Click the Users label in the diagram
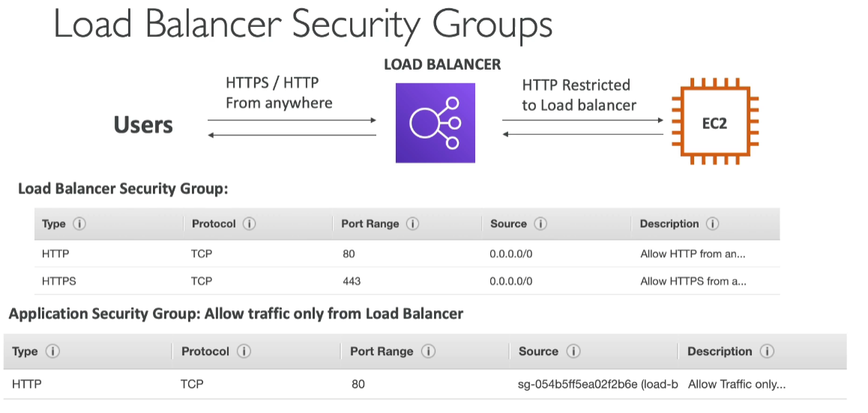The width and height of the screenshot is (868, 413). pos(143,125)
